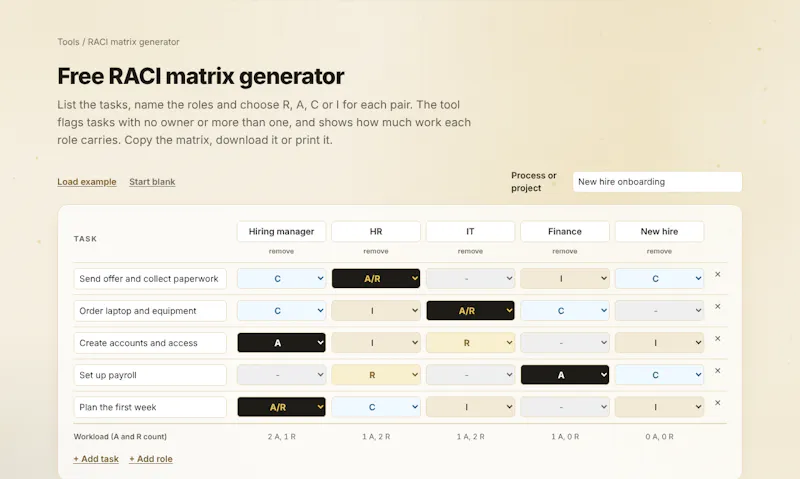
Task: Open HR dropdown for Set up payroll
Action: pos(376,375)
